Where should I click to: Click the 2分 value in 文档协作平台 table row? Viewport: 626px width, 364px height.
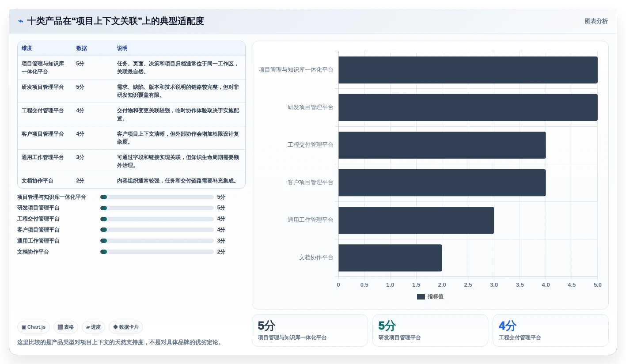tap(80, 181)
